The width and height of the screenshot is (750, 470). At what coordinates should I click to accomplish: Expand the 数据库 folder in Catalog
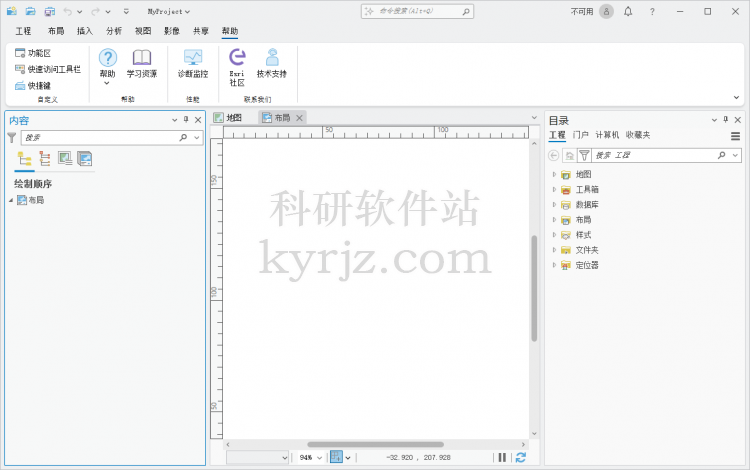[554, 205]
